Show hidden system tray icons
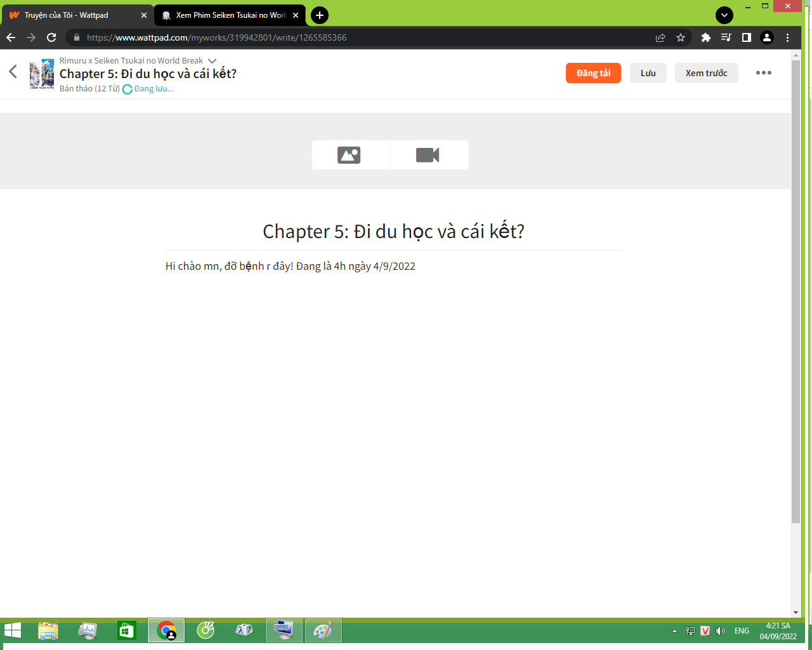Image resolution: width=812 pixels, height=650 pixels. (x=674, y=631)
